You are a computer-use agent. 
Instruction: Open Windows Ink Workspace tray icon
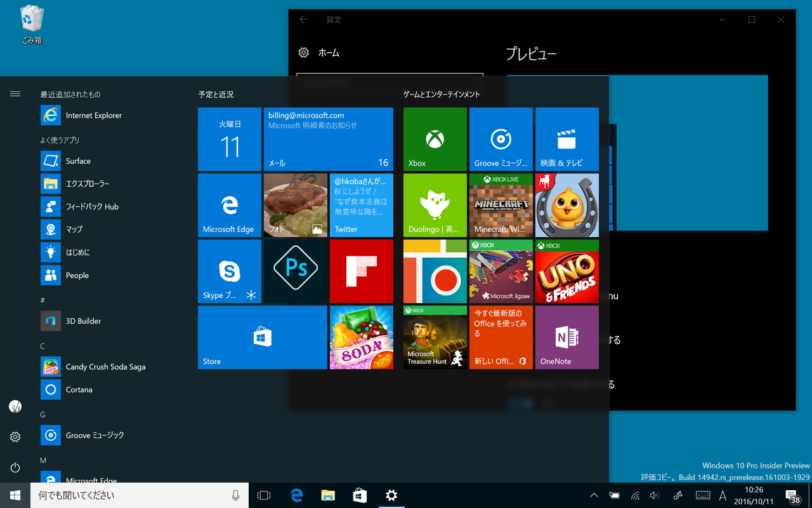tap(678, 495)
